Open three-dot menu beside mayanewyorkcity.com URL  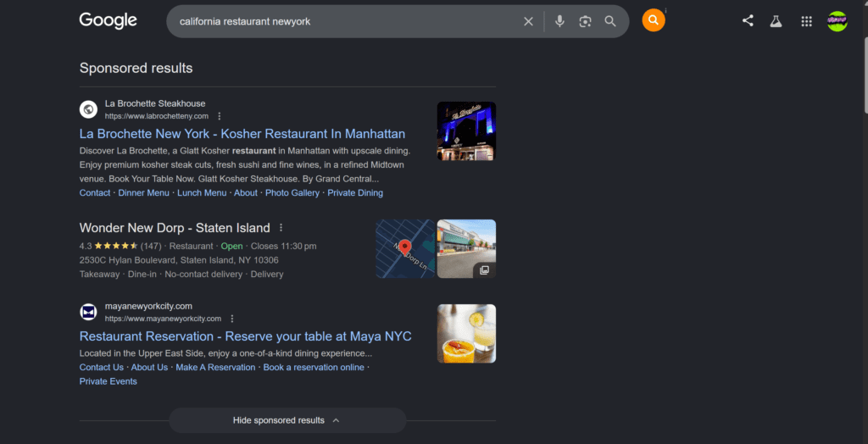pos(232,319)
